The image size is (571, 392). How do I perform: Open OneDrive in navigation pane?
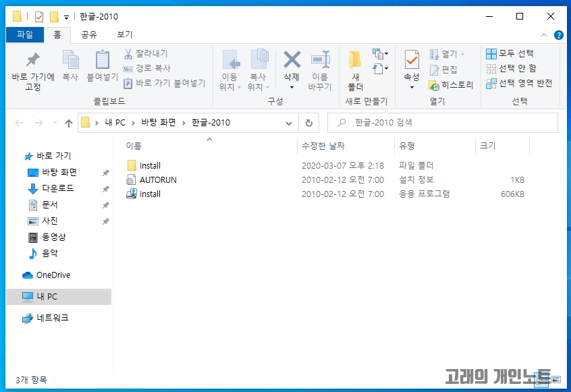(47, 275)
